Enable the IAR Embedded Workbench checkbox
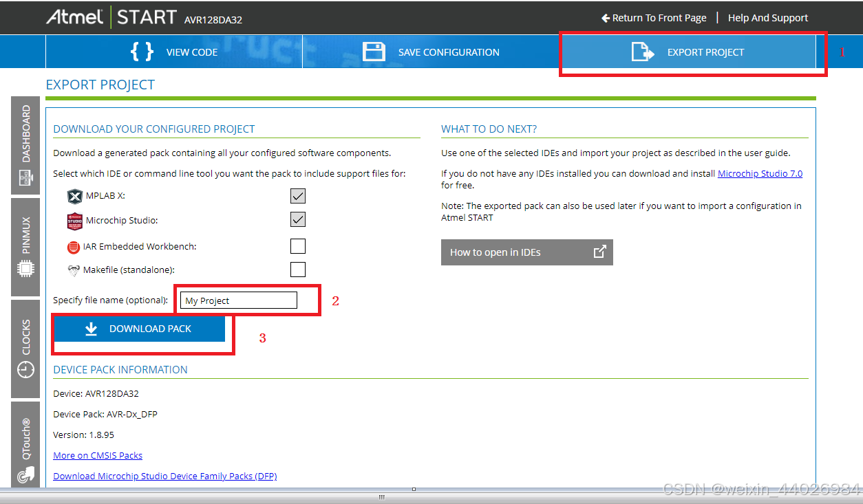Screen dimensions: 863x504 [297, 246]
